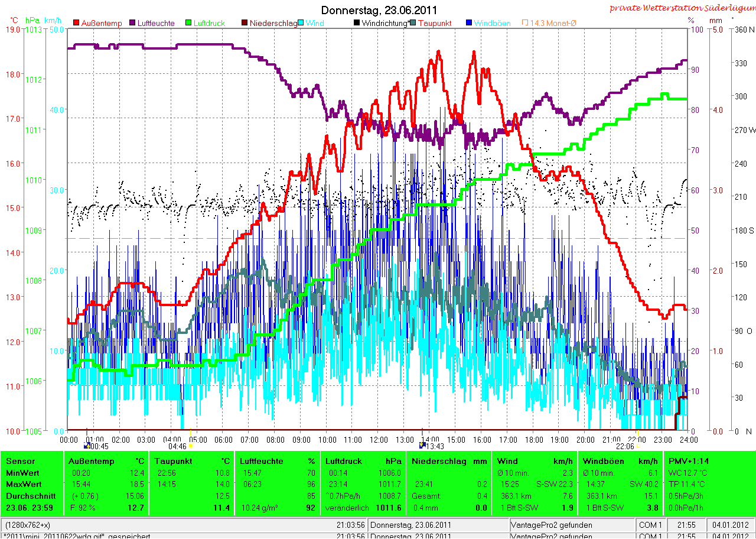Click the green Luftdruck legend square
This screenshot has width=756, height=539.
pos(188,23)
